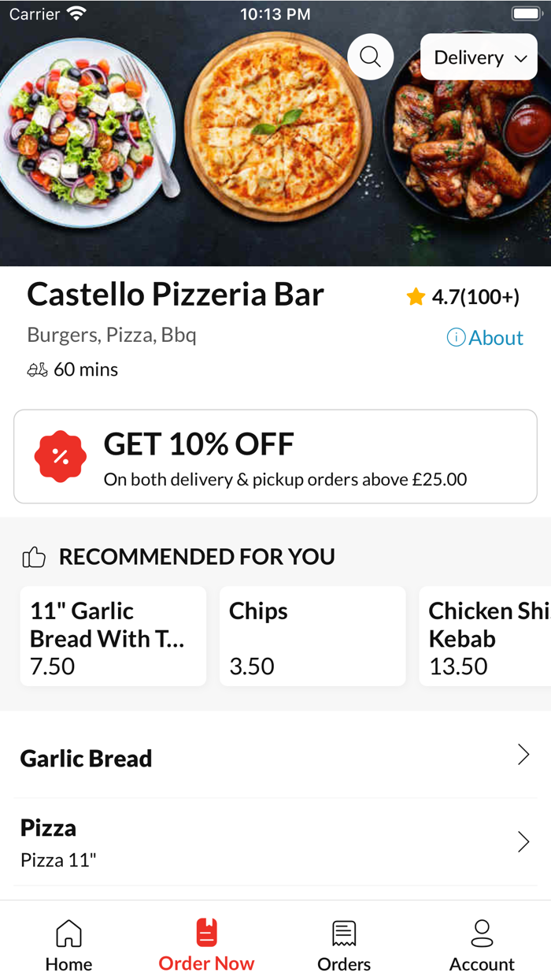Open the search icon at top
Viewport: 551px width, 980px height.
tap(370, 56)
